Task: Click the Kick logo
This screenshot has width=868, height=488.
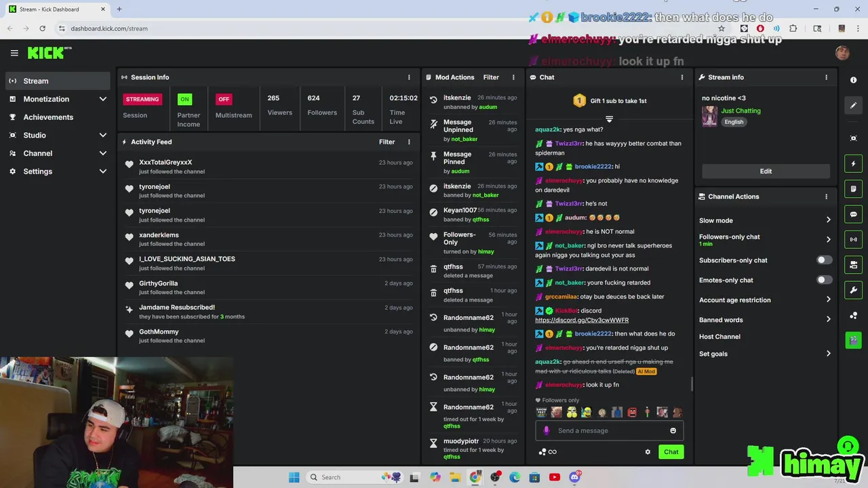Action: (x=49, y=53)
